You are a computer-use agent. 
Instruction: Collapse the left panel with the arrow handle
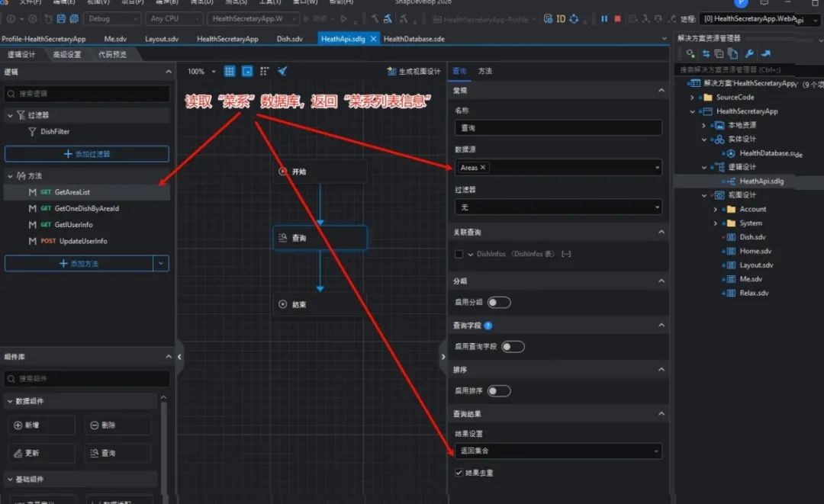[x=180, y=357]
